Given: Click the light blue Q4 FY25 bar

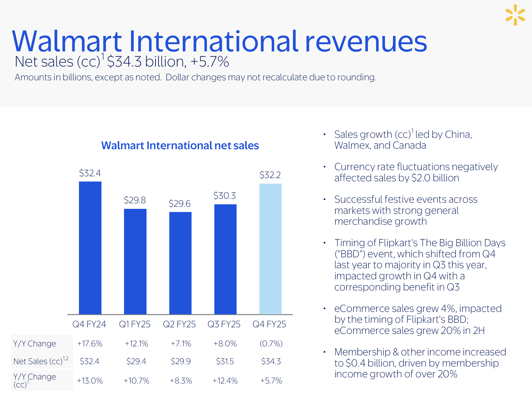Looking at the screenshot, I should (x=270, y=249).
